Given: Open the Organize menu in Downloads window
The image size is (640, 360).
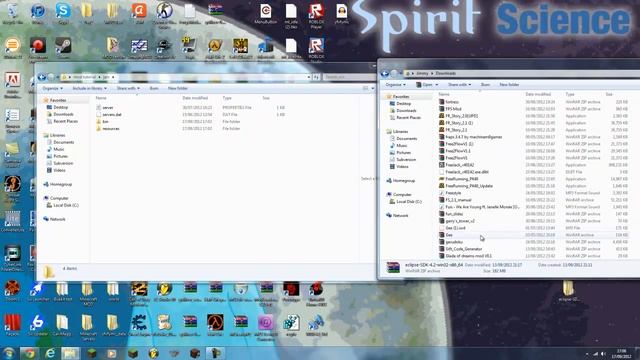Looking at the screenshot, I should click(396, 84).
